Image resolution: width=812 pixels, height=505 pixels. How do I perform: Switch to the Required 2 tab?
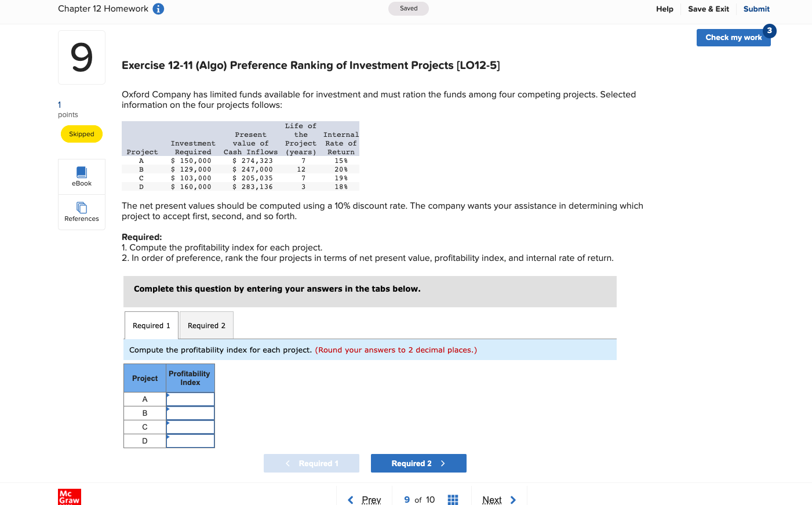tap(206, 325)
